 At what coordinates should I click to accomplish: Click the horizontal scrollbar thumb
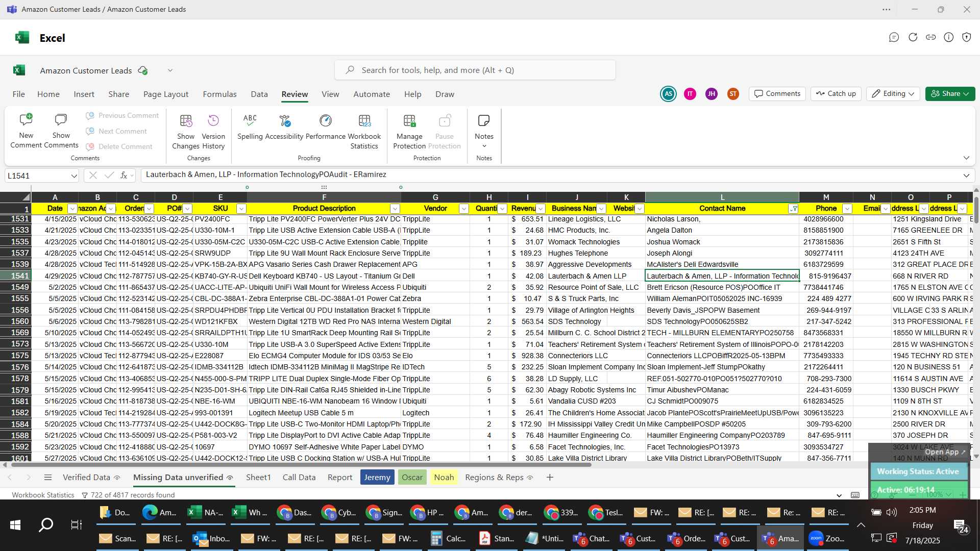click(301, 465)
